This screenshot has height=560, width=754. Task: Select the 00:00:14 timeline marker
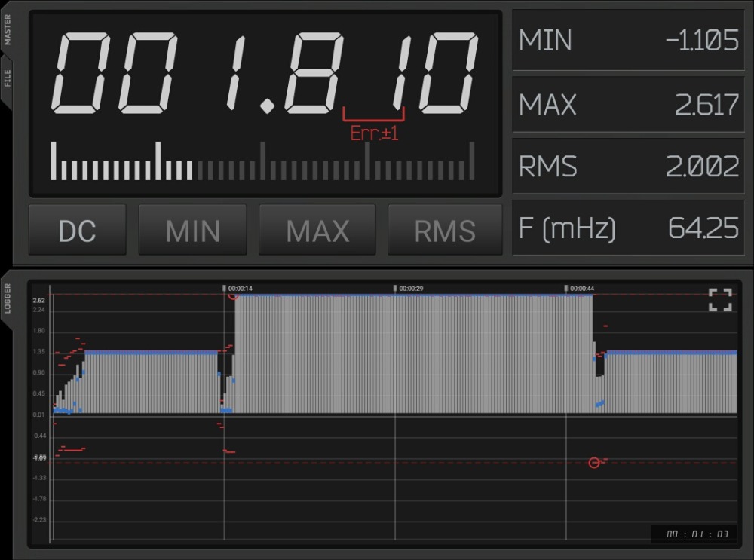pos(238,289)
